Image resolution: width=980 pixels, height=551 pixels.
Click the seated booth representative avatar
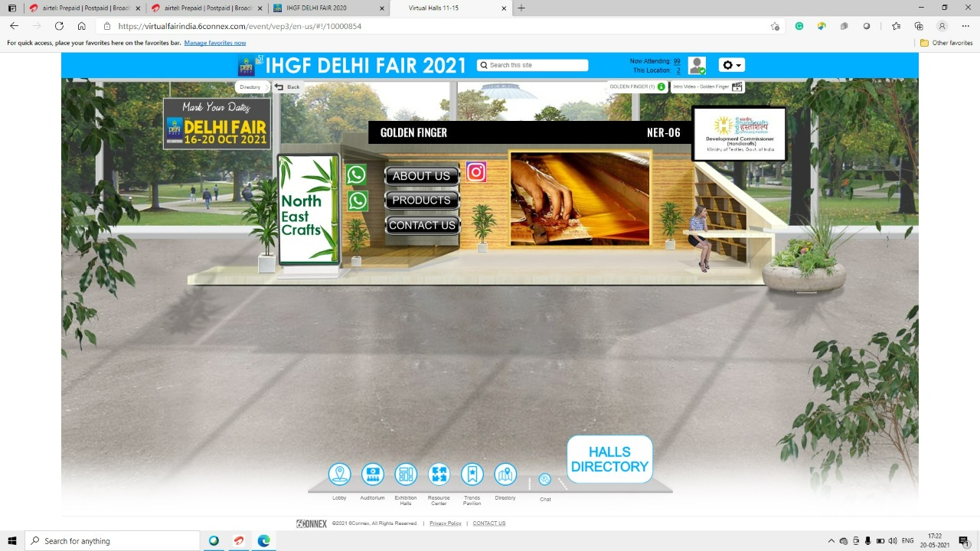pos(699,237)
